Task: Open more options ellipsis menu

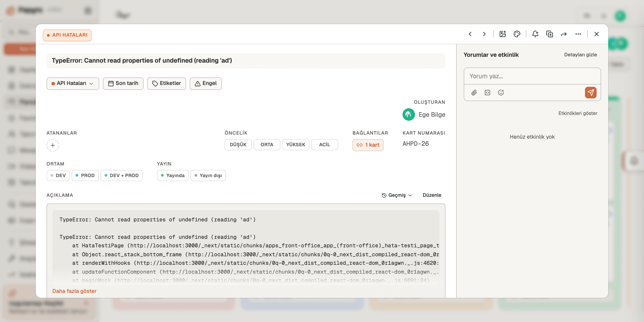Action: (578, 34)
